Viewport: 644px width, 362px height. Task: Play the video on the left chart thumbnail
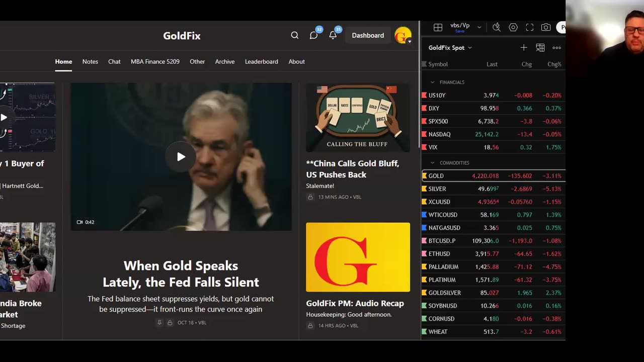pyautogui.click(x=4, y=118)
